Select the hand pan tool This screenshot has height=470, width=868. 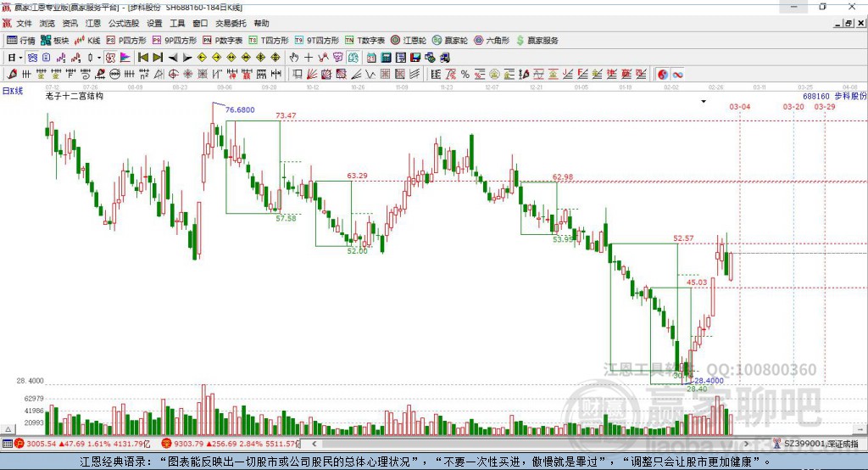[x=294, y=58]
